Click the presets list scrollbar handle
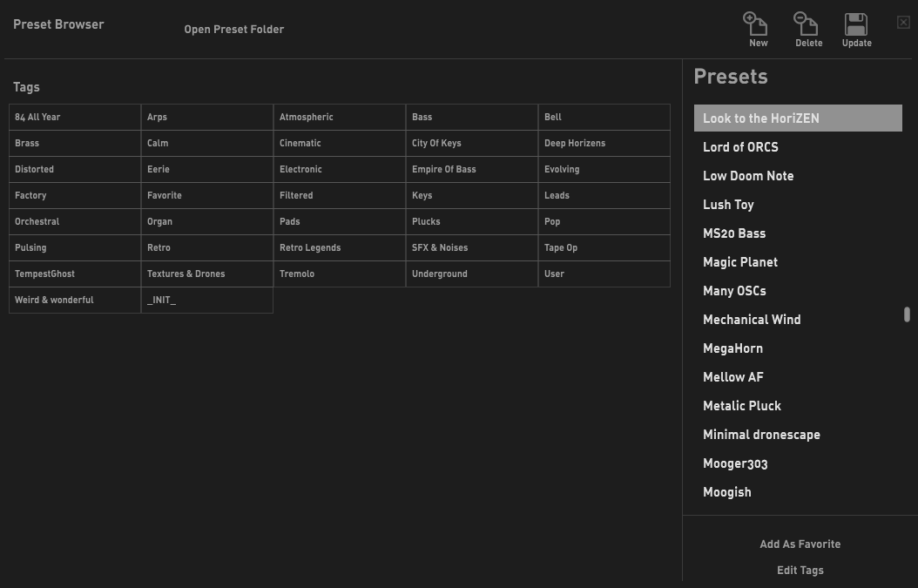This screenshot has height=588, width=918. coord(907,314)
